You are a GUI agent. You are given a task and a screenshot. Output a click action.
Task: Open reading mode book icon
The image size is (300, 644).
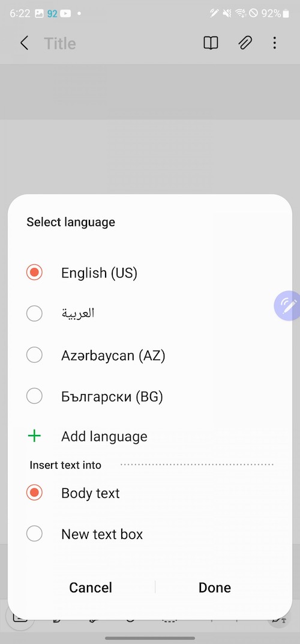tap(211, 43)
